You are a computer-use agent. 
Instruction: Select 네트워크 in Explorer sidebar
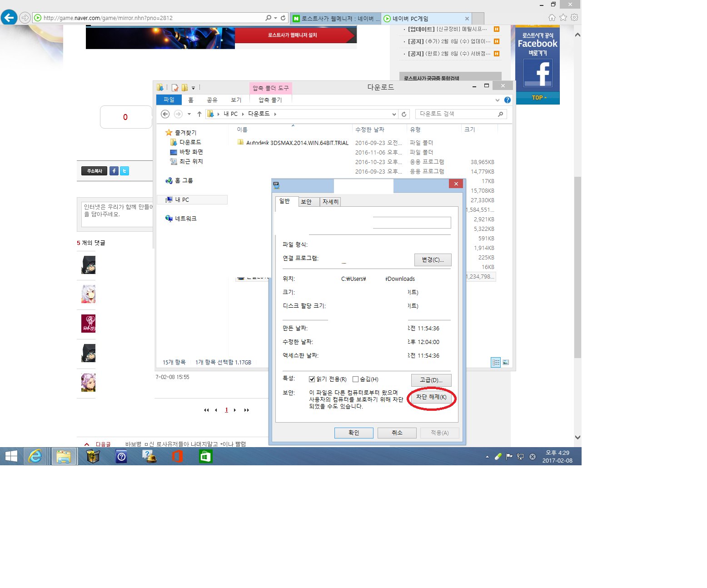pos(181,219)
